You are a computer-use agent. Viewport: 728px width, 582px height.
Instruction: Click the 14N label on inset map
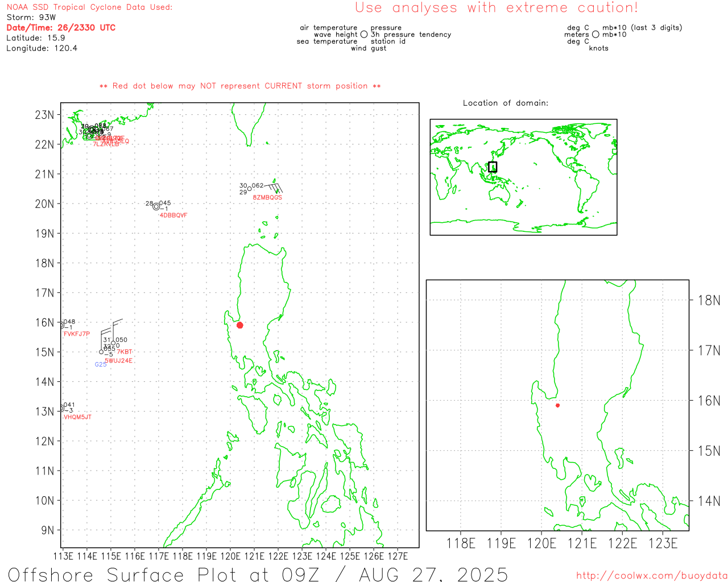click(709, 501)
